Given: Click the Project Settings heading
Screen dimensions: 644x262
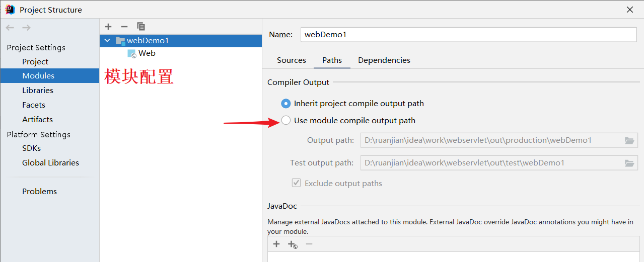Looking at the screenshot, I should 36,48.
